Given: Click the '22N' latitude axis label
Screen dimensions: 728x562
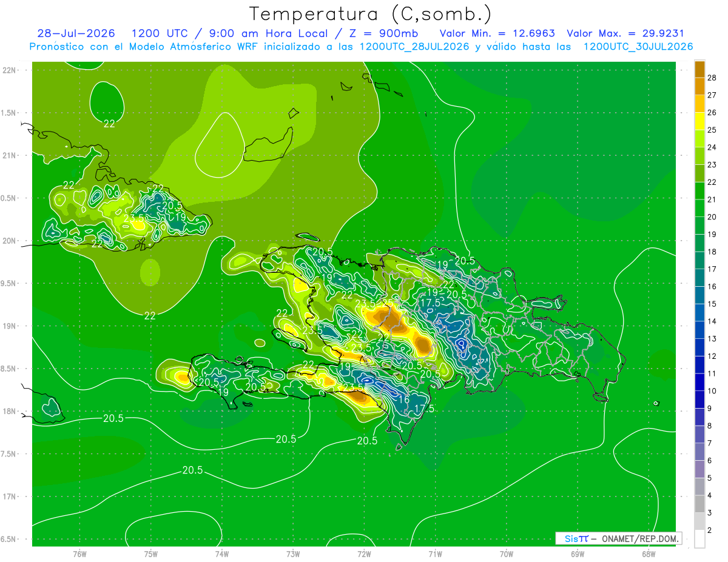Looking at the screenshot, I should tap(10, 70).
